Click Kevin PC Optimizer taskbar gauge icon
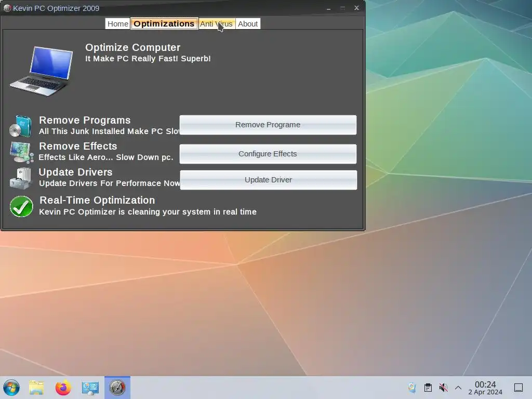The height and width of the screenshot is (399, 532). coord(117,388)
